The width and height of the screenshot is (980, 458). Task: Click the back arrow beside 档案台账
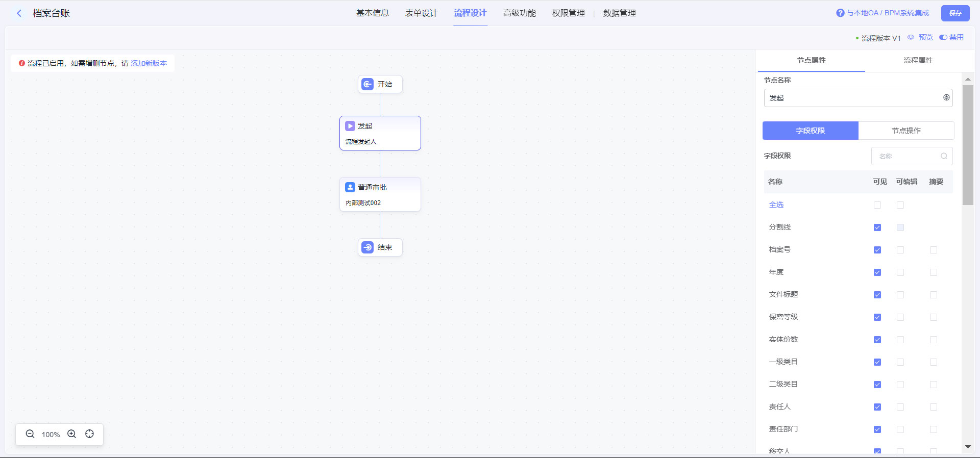point(19,13)
